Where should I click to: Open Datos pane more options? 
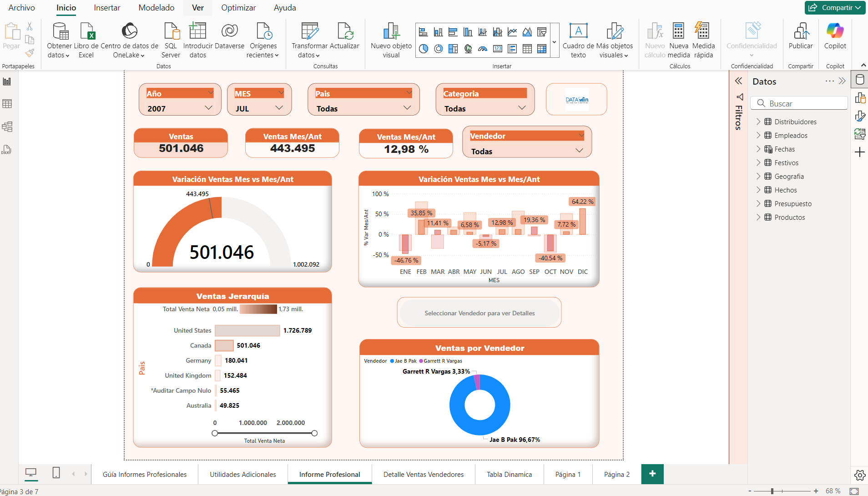coord(829,81)
